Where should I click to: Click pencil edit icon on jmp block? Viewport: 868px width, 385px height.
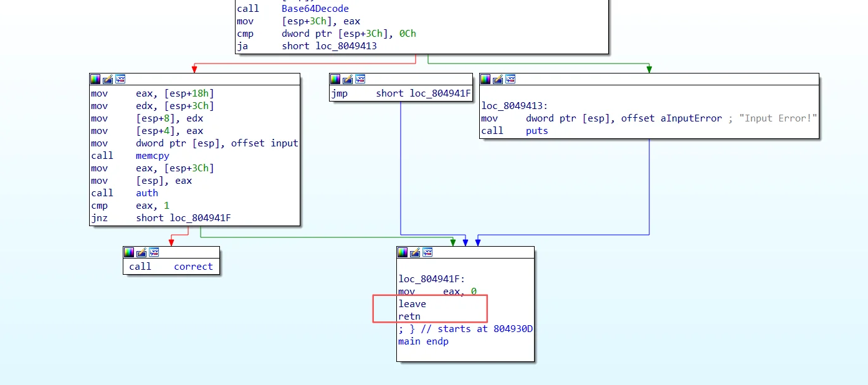348,79
